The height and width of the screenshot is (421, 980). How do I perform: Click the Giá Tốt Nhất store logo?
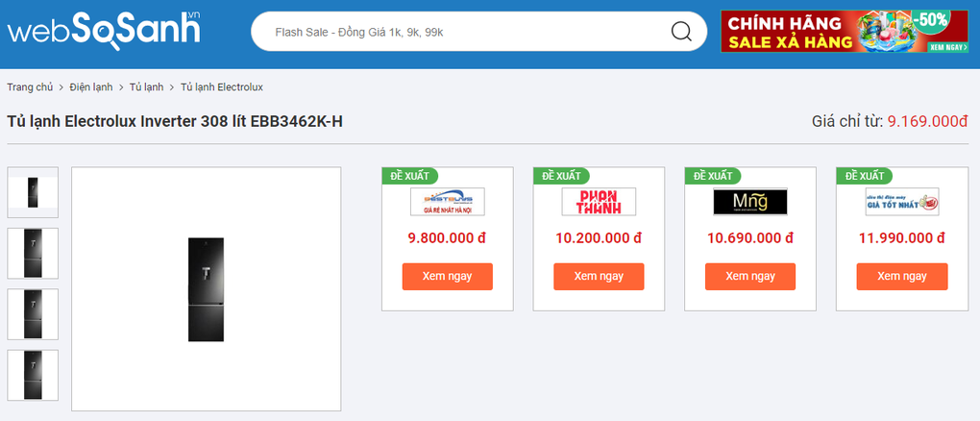902,202
